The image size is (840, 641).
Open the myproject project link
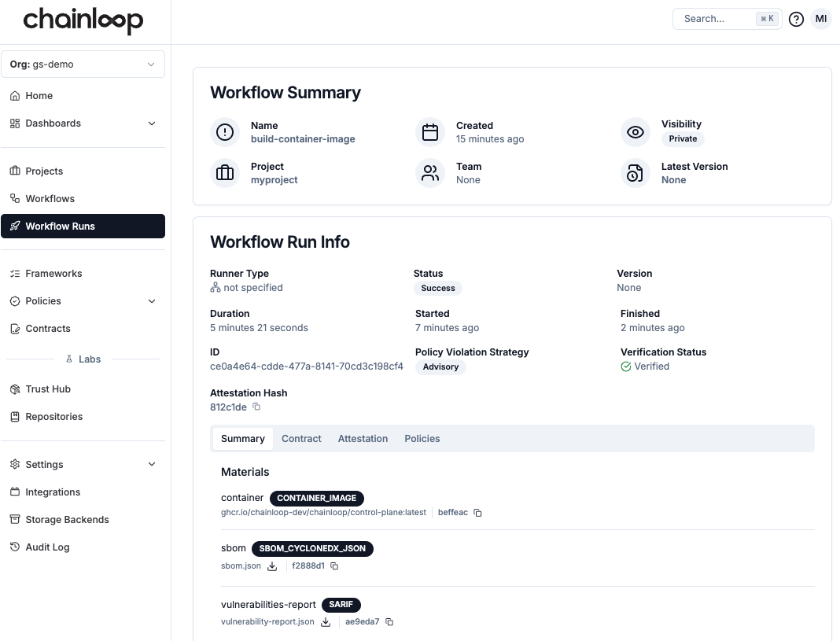274,180
